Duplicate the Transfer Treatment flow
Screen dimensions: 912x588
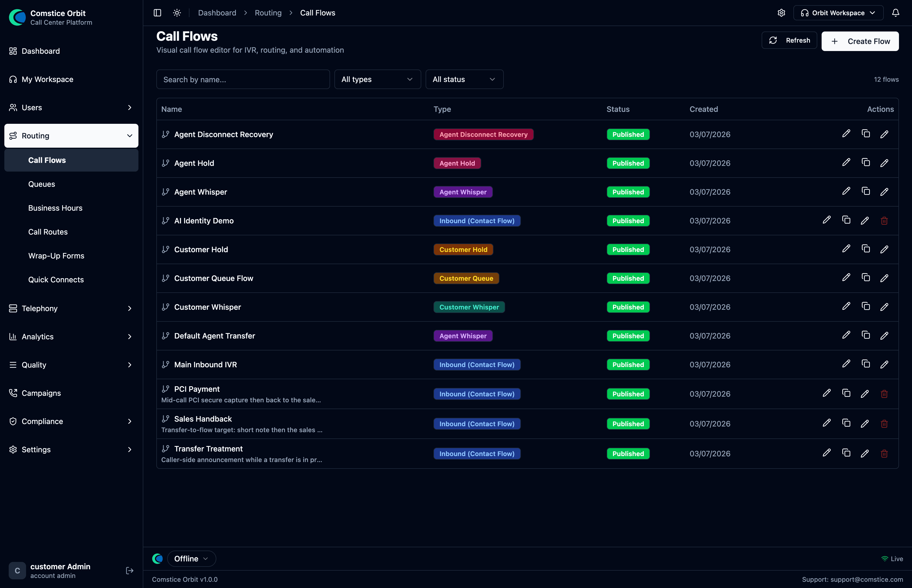(846, 453)
